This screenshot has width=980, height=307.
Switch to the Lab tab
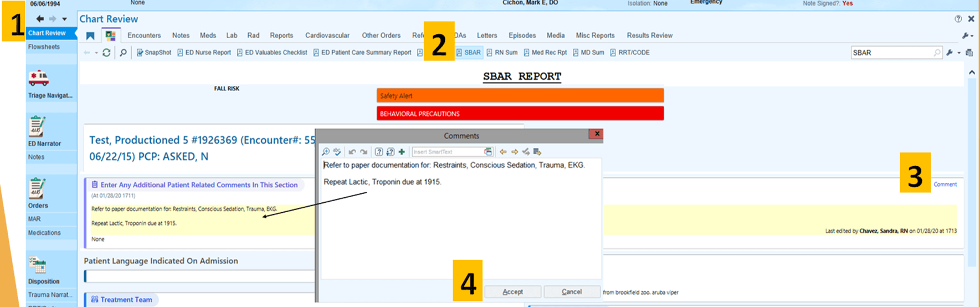232,35
